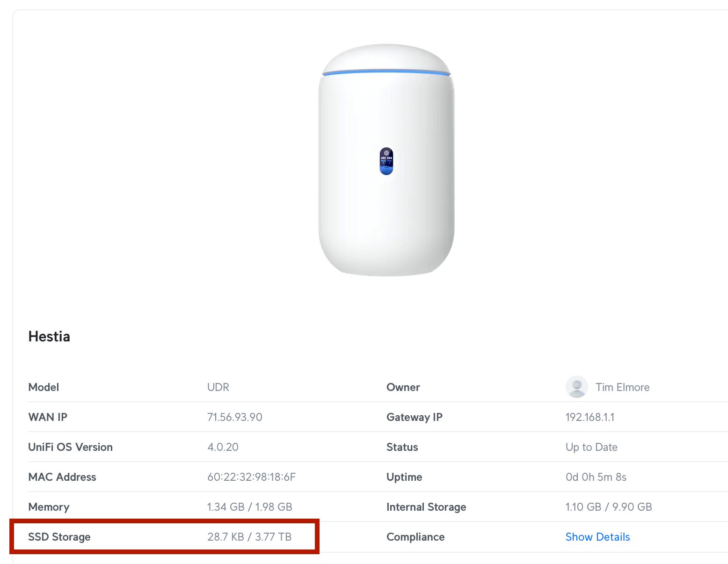
Task: Click the Memory usage reading
Action: pyautogui.click(x=250, y=506)
